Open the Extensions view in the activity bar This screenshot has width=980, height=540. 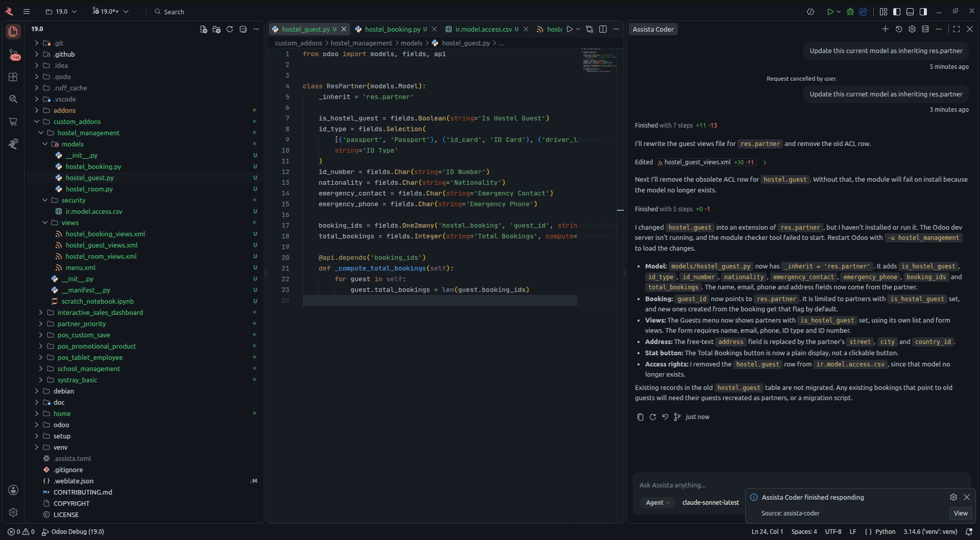(x=13, y=77)
